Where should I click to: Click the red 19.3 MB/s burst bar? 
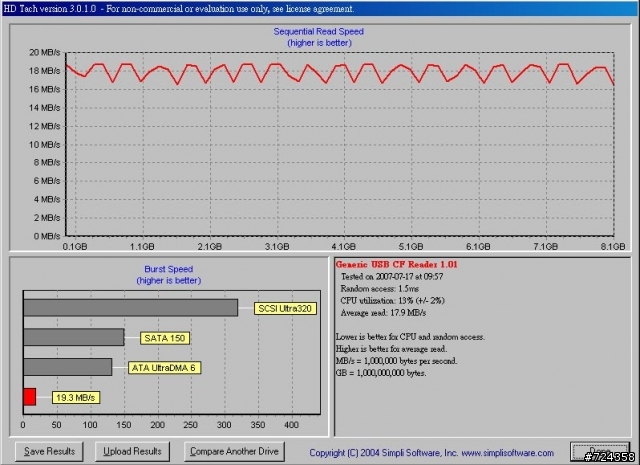click(30, 397)
